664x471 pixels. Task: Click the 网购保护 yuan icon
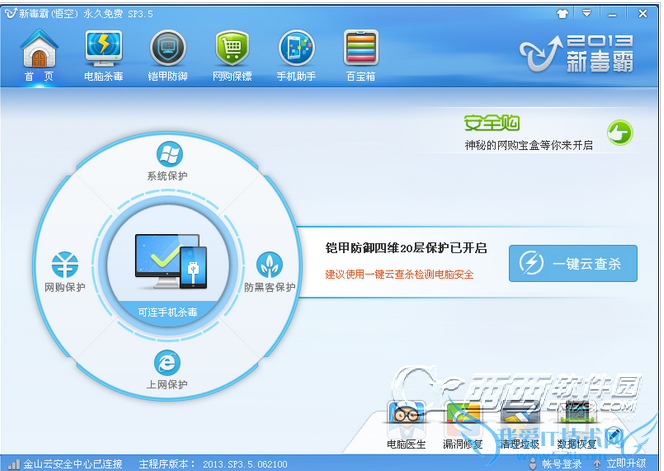65,265
